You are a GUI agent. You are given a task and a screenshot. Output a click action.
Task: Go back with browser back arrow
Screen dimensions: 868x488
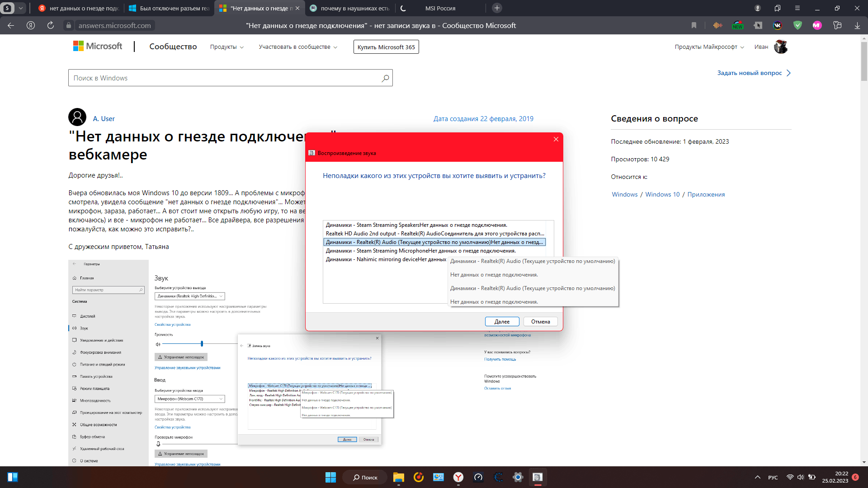coord(11,25)
